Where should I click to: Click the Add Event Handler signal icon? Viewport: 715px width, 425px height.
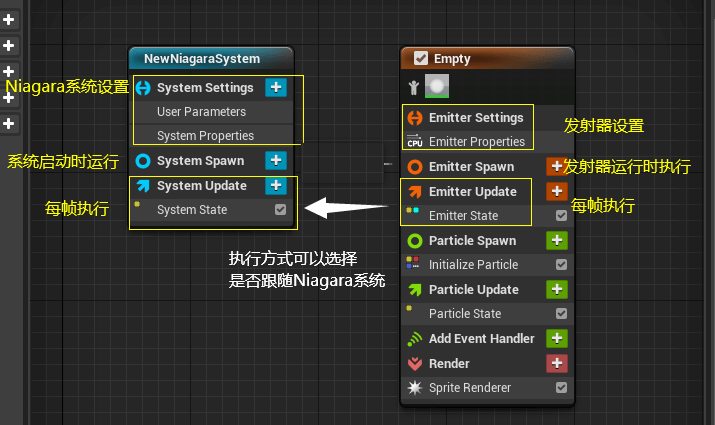(415, 338)
